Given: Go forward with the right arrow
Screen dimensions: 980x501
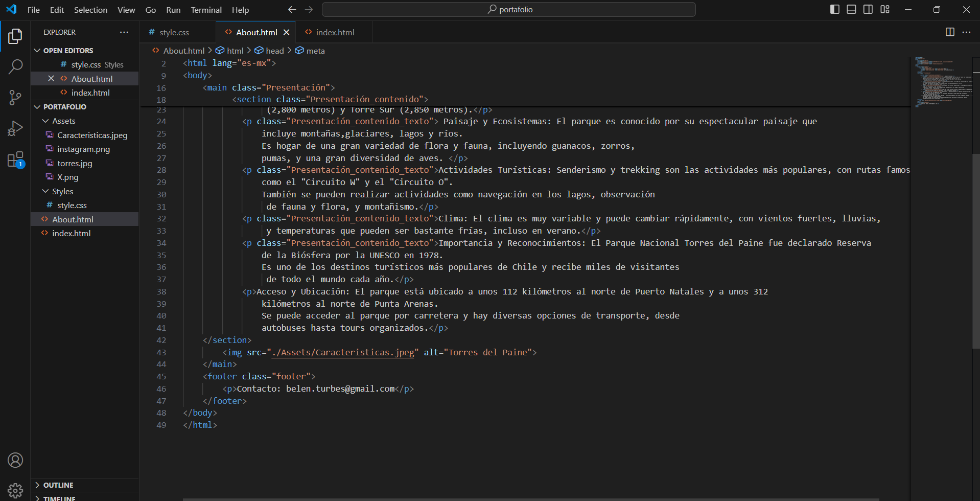Looking at the screenshot, I should (x=309, y=9).
